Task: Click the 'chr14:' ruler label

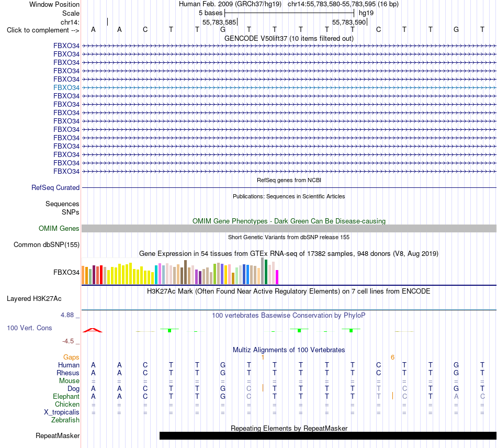Action: (x=70, y=22)
